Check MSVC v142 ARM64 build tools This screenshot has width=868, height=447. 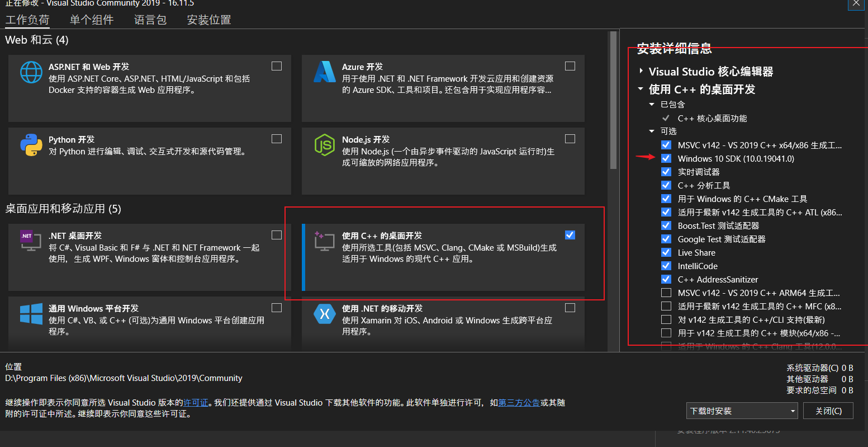(666, 293)
